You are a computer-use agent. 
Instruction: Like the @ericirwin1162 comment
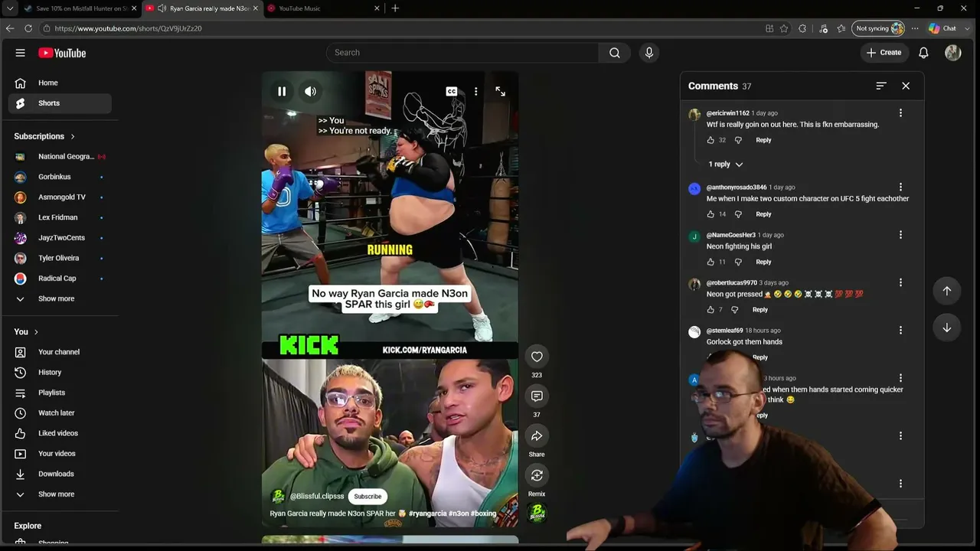coord(710,140)
